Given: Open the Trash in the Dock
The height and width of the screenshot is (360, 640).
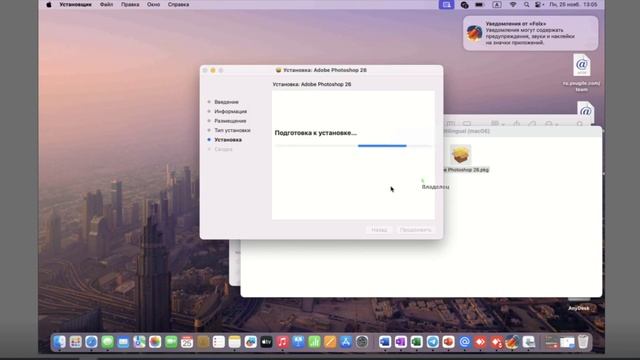Looking at the screenshot, I should click(583, 342).
